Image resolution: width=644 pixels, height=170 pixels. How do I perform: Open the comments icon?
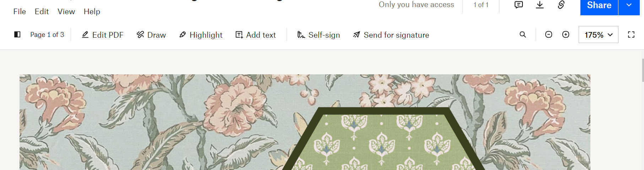[x=519, y=5]
